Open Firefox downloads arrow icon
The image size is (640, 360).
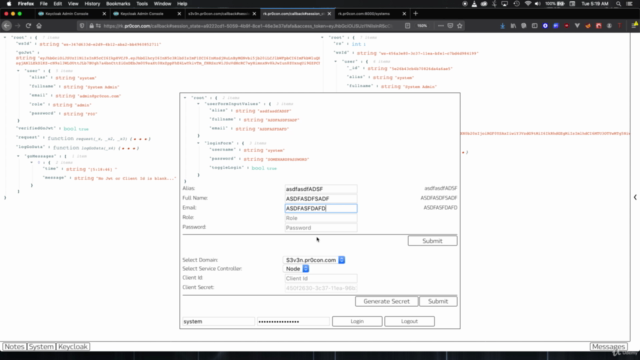tap(502, 26)
